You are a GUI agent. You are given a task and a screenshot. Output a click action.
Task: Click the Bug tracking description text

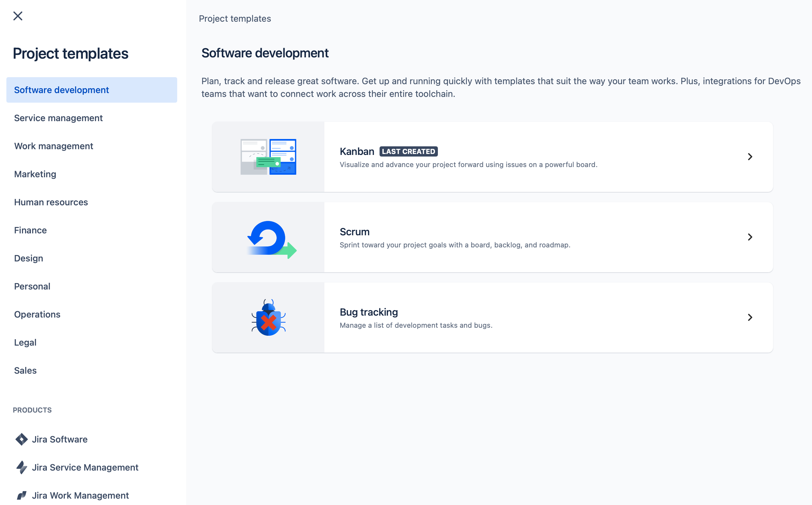[416, 325]
